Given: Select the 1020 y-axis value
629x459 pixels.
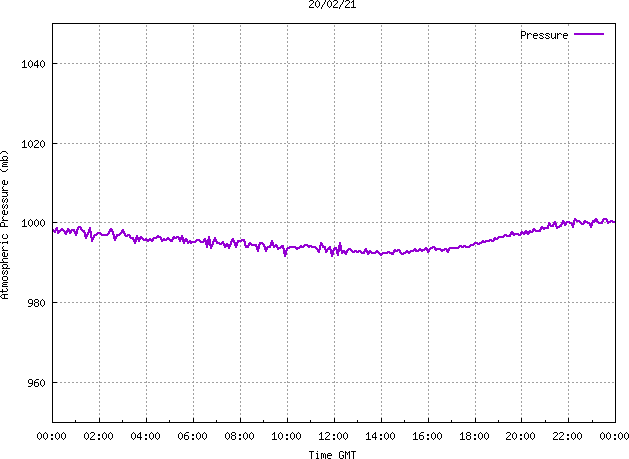Looking at the screenshot, I should pos(33,144).
